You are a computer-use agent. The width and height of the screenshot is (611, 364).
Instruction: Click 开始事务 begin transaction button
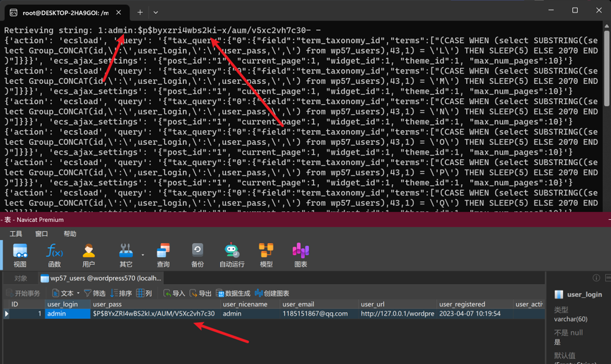coord(23,293)
